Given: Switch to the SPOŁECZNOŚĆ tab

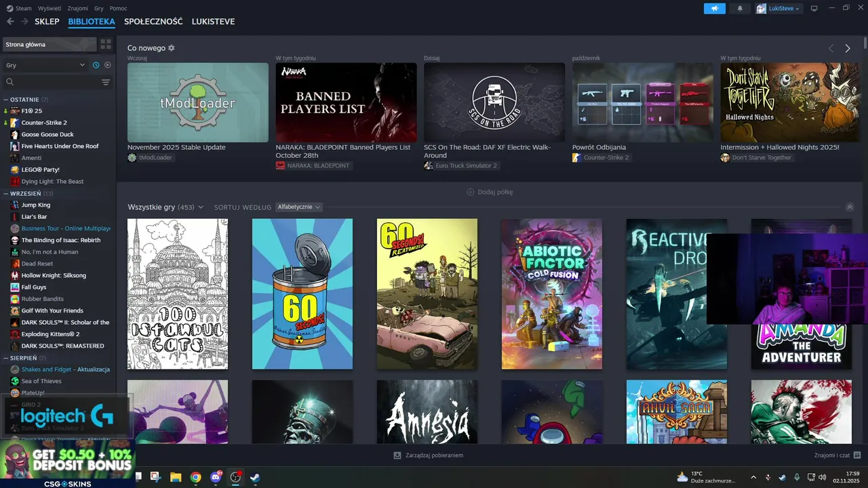Looking at the screenshot, I should [153, 22].
